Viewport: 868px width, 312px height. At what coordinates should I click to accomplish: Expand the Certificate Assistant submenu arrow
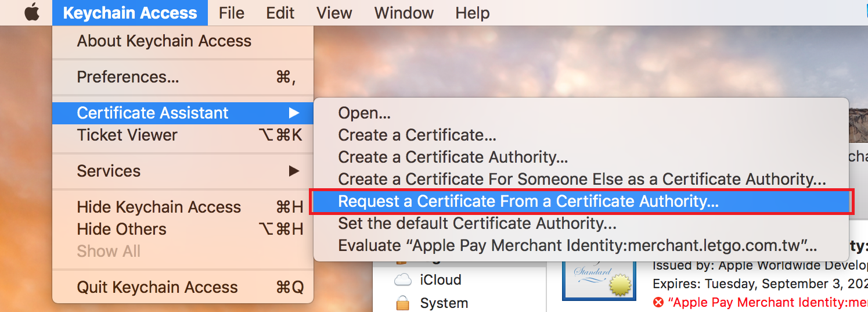coord(294,113)
